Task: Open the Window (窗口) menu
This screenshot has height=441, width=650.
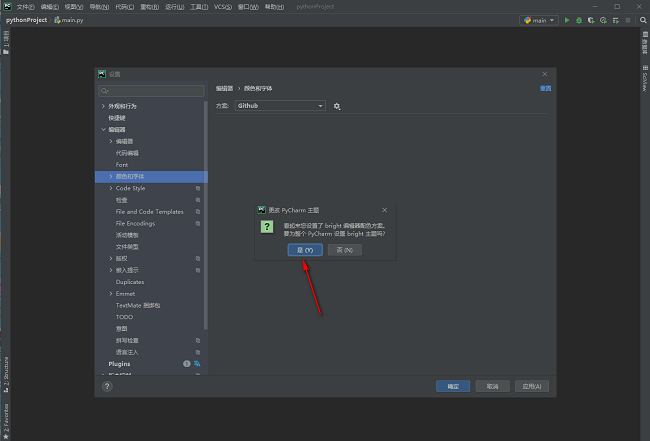Action: point(248,7)
